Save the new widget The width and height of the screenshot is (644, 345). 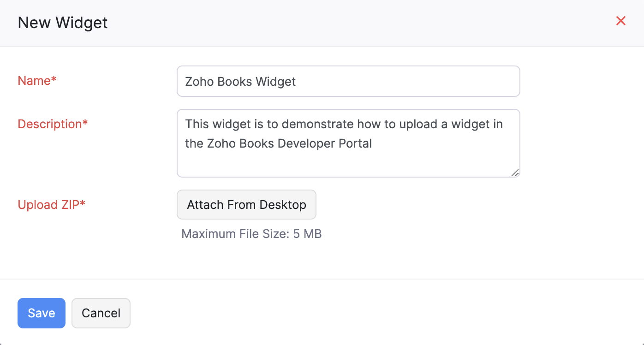tap(42, 313)
